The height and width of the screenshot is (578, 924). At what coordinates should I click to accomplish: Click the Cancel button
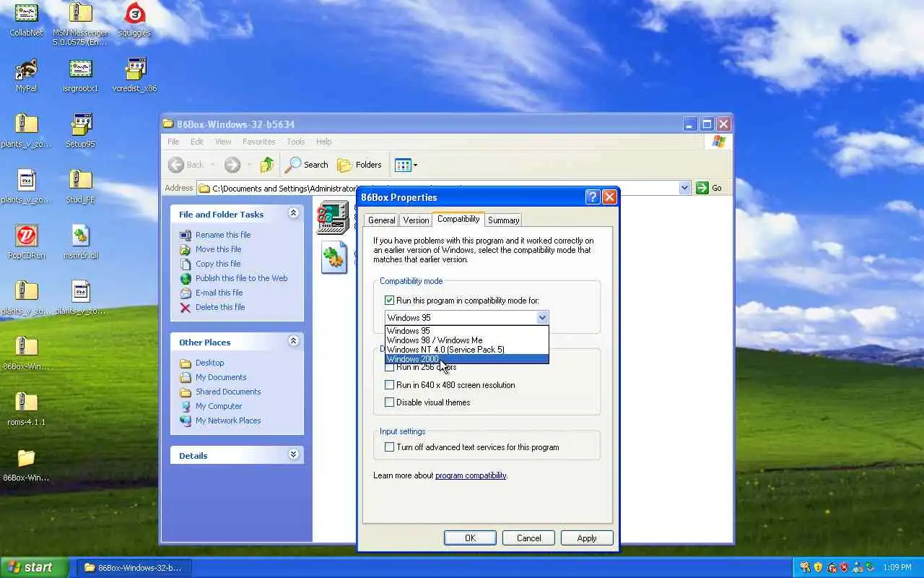pyautogui.click(x=528, y=538)
